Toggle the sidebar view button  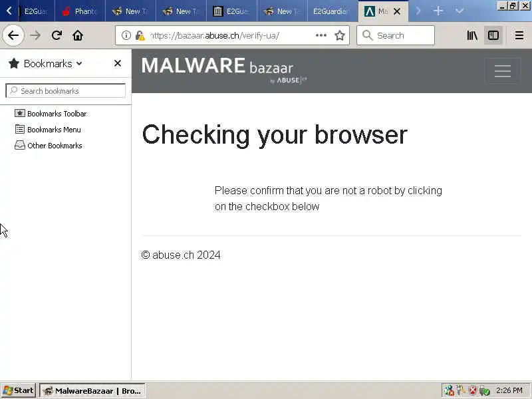pos(493,35)
